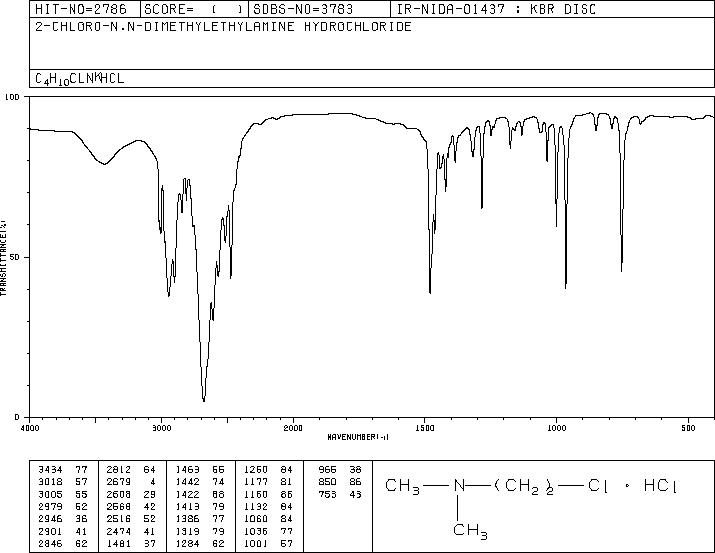Click the 1481 entry in peak table

[119, 544]
